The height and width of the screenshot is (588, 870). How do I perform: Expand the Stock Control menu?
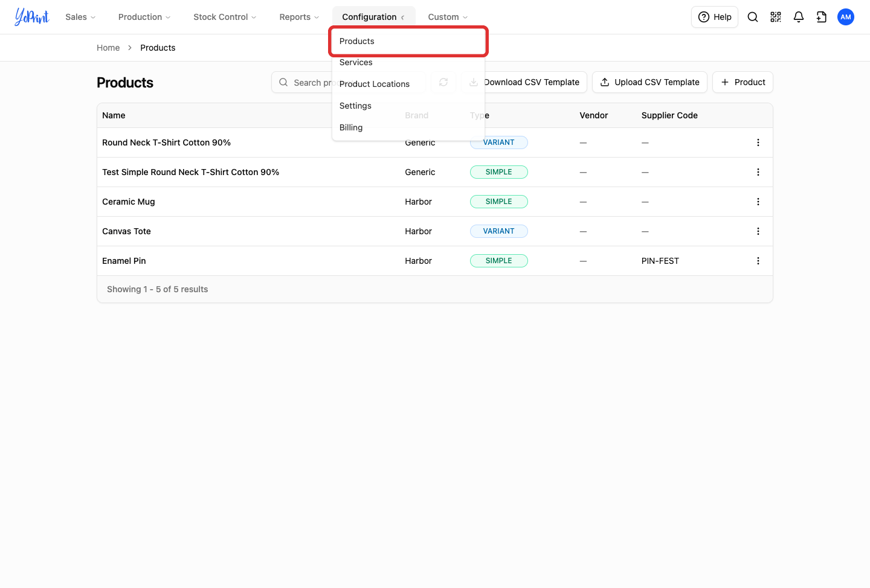(x=225, y=17)
